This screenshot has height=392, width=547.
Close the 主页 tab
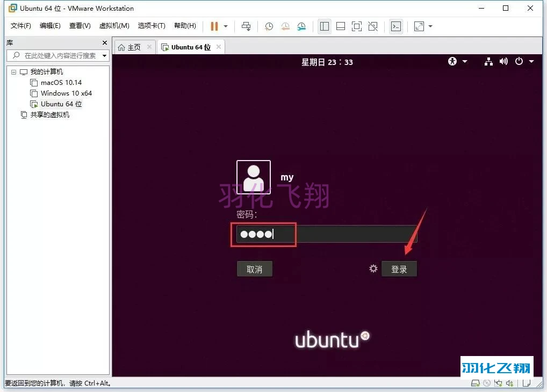coord(149,47)
